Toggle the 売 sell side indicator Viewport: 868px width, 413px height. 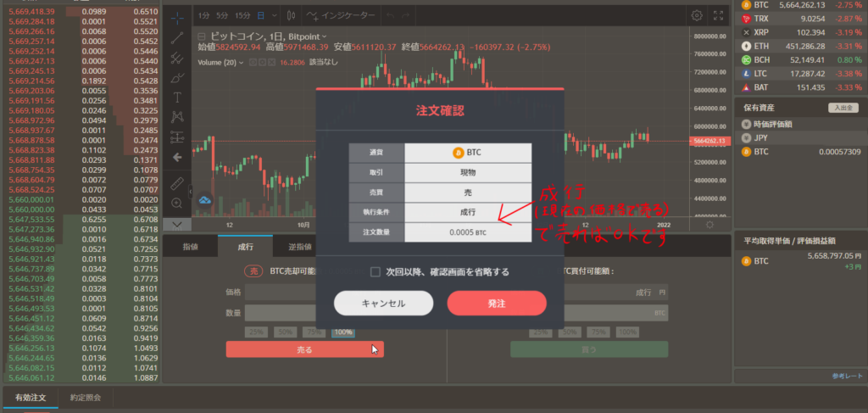click(x=253, y=271)
